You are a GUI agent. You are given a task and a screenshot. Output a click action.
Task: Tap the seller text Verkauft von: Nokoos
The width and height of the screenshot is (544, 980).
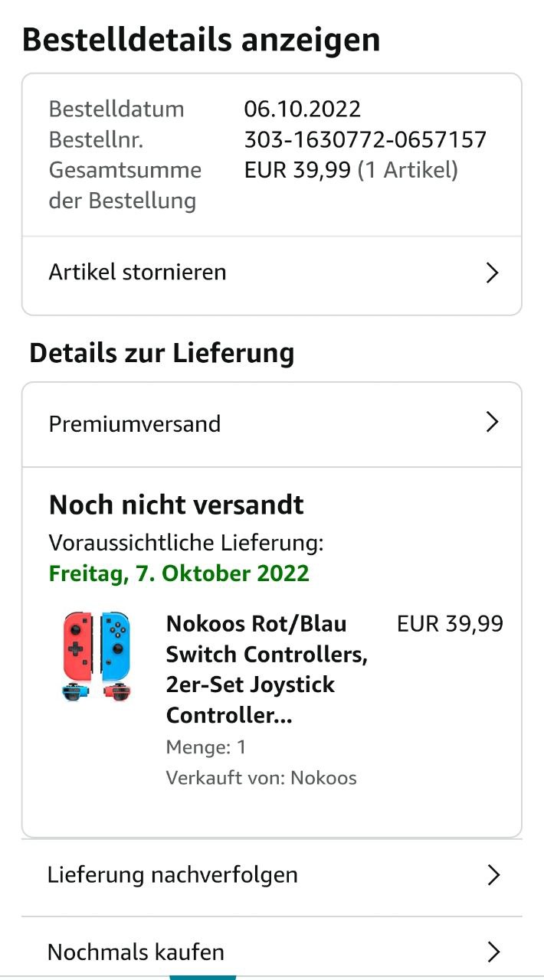[261, 779]
